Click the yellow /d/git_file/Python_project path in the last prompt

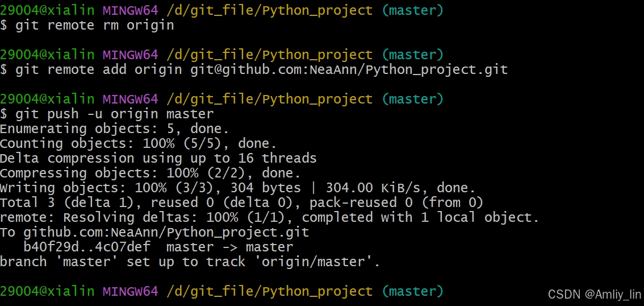[x=269, y=292]
